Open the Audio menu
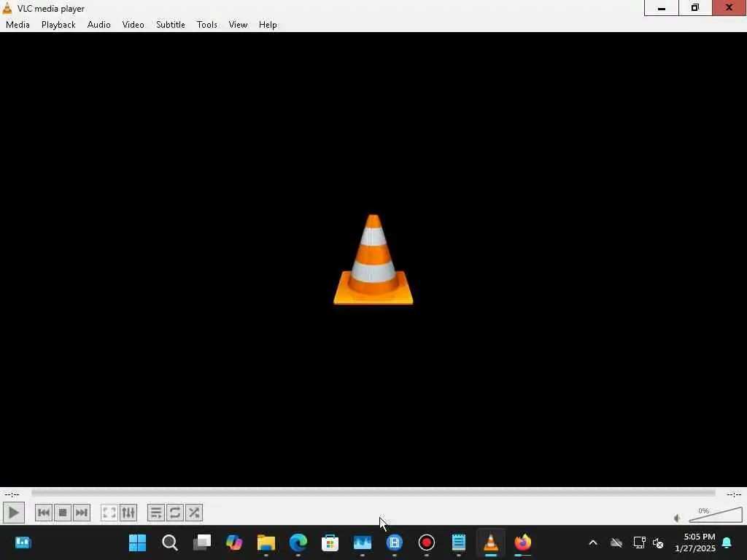The height and width of the screenshot is (560, 747). (99, 25)
